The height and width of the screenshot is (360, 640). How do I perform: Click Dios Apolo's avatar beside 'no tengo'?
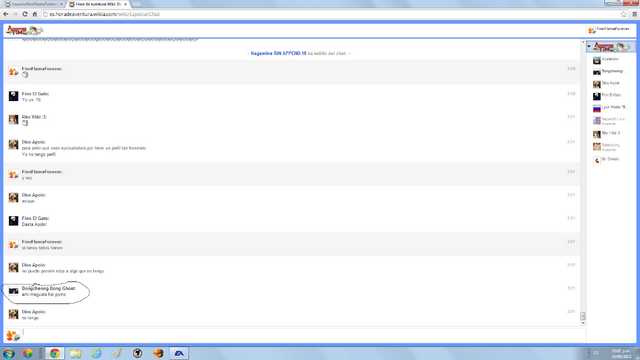(x=13, y=314)
